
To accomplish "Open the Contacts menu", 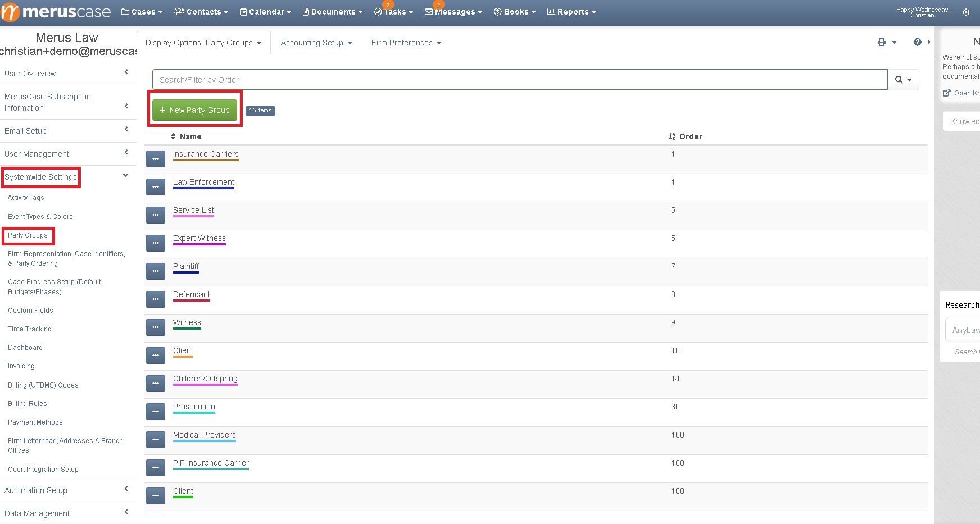I will [201, 12].
